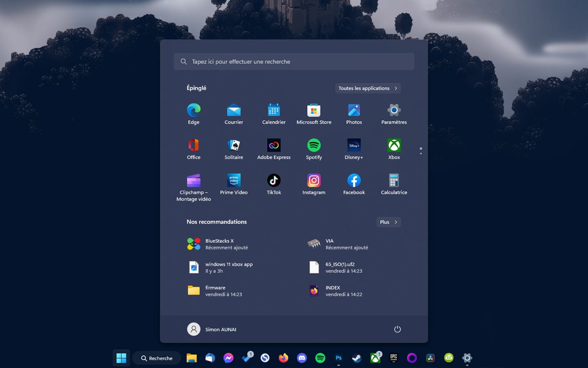This screenshot has height=368, width=588.
Task: Launch Epic Games from the taskbar
Action: 393,358
